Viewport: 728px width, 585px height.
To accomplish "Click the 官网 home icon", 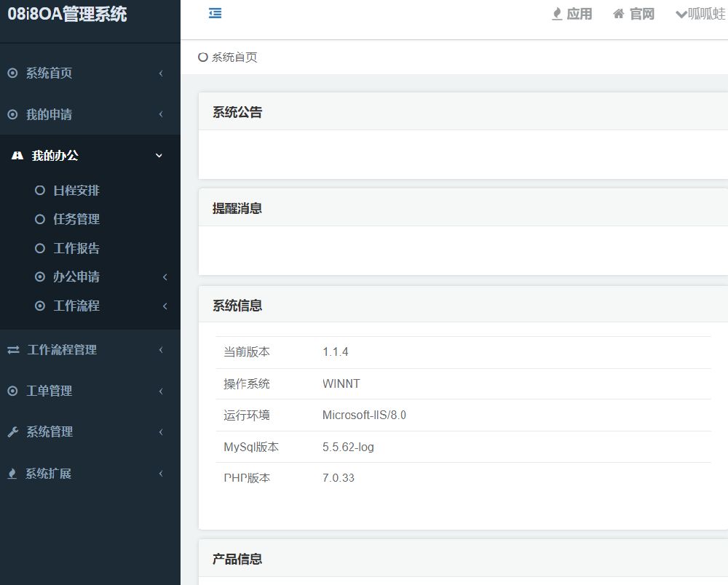I will [x=620, y=13].
